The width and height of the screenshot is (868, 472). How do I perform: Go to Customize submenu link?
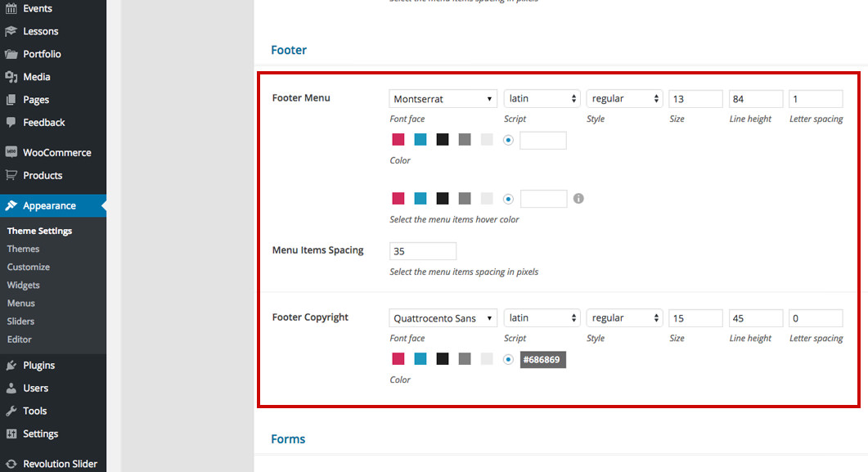(x=29, y=267)
